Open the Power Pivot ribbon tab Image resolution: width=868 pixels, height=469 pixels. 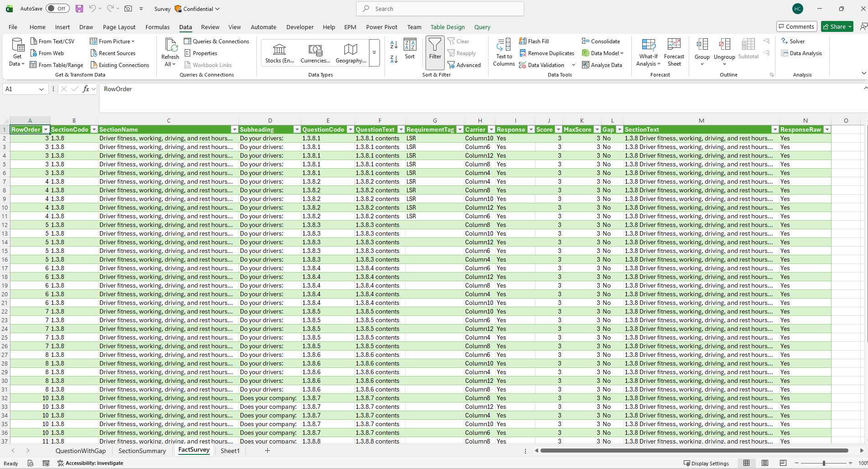[381, 27]
